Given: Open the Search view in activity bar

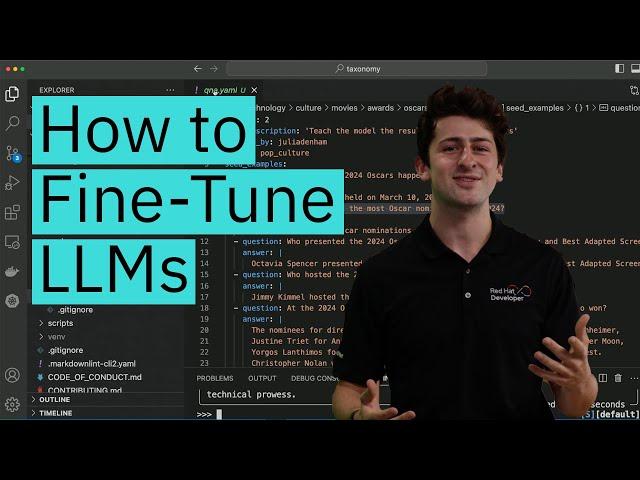Looking at the screenshot, I should click(x=12, y=123).
